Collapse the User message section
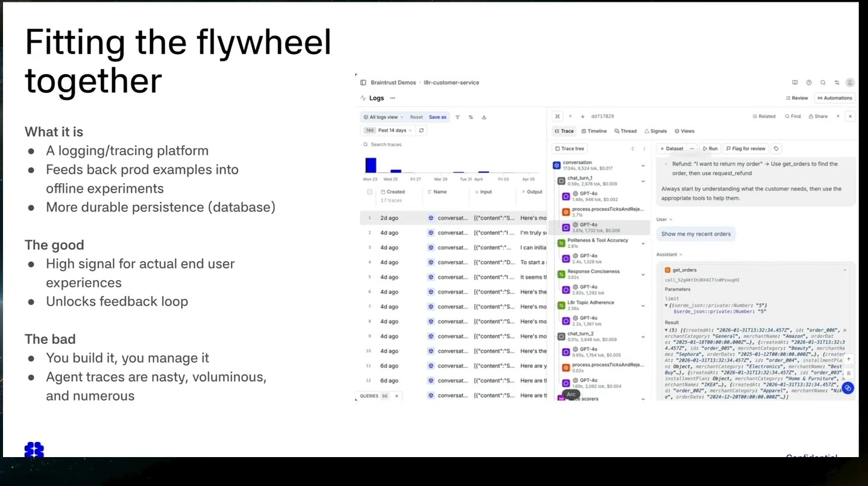Viewport: 868px width, 486px height. 664,219
